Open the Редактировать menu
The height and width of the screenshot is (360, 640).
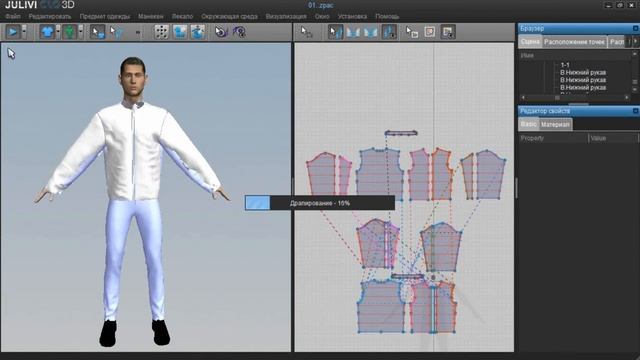click(50, 16)
